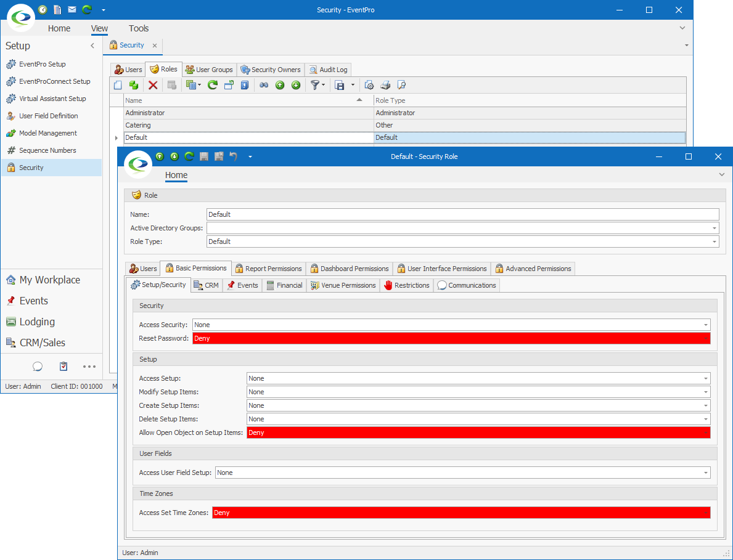Click the green refresh arrow in Roles toolbar

click(213, 85)
